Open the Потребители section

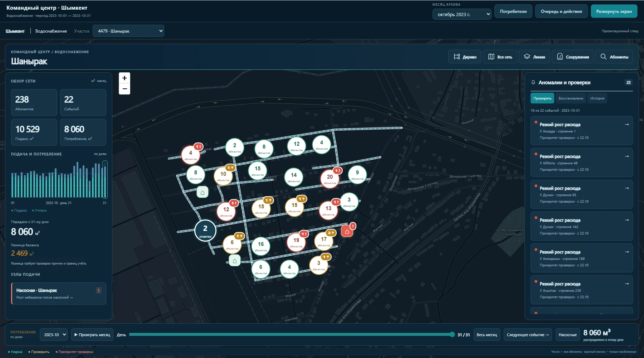(513, 11)
